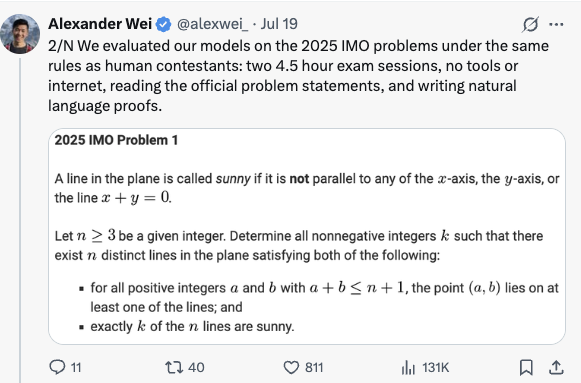The width and height of the screenshot is (581, 383).
Task: View analytics via the bar chart icon
Action: pyautogui.click(x=408, y=367)
